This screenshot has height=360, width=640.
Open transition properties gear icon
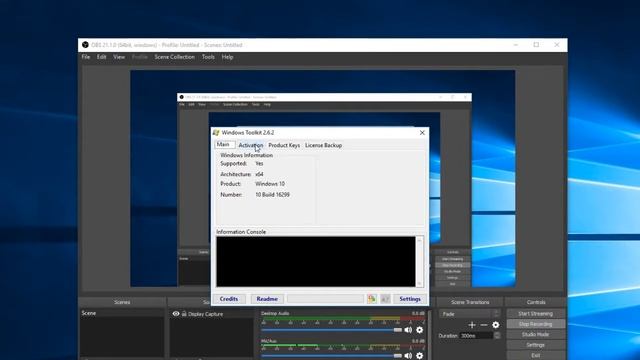496,325
